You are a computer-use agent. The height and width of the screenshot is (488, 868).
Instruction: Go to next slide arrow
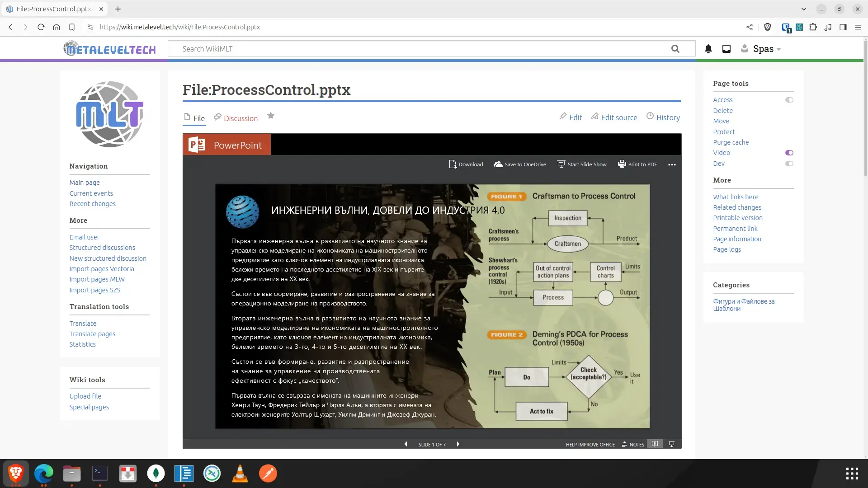458,444
